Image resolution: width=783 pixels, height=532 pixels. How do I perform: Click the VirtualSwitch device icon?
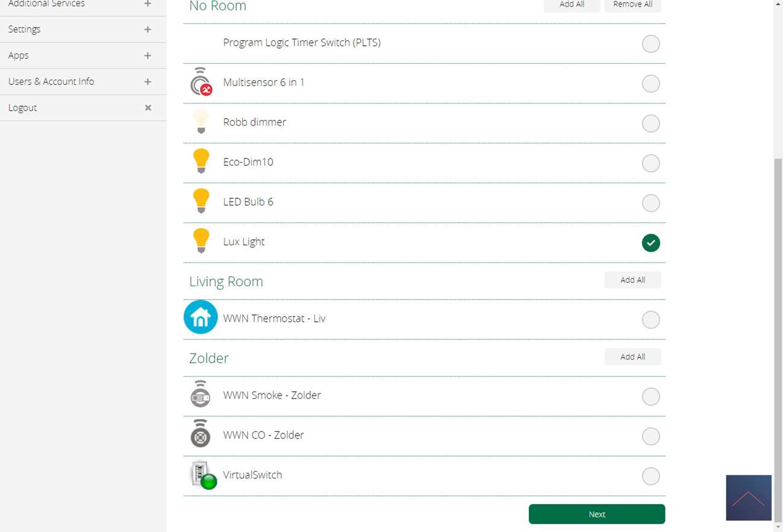point(203,475)
